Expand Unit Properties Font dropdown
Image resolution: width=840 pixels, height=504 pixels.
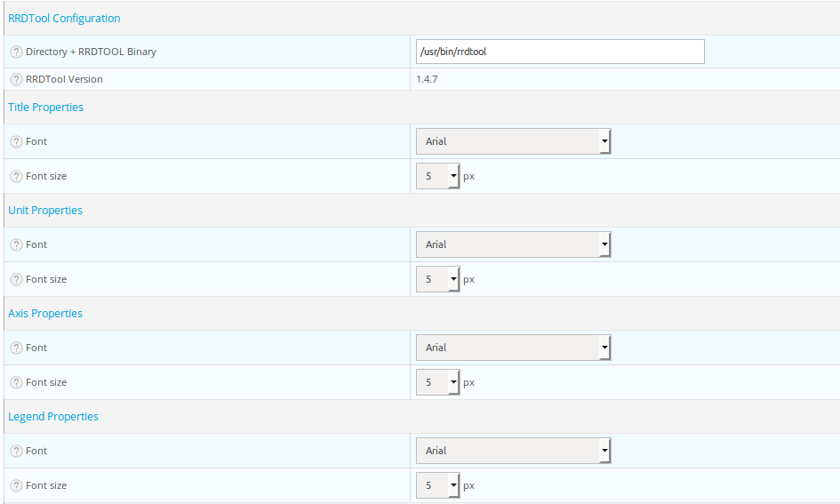[513, 244]
